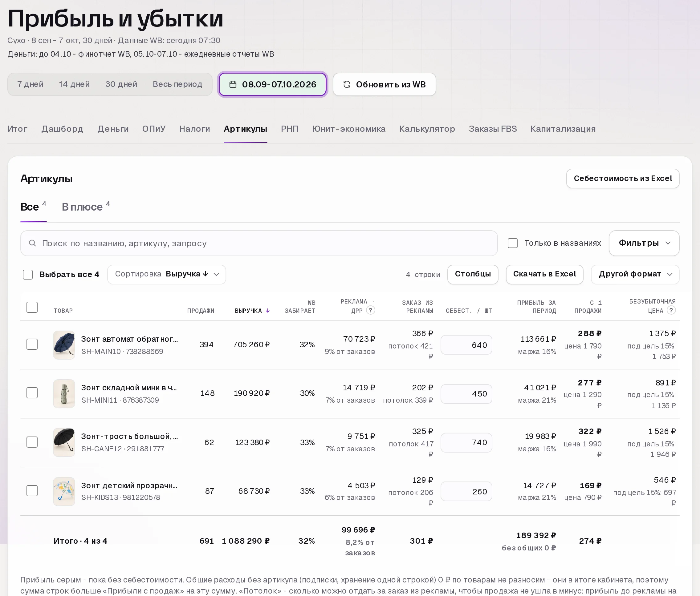Click the Прибыль за период column header
The width and height of the screenshot is (700, 596).
point(536,306)
